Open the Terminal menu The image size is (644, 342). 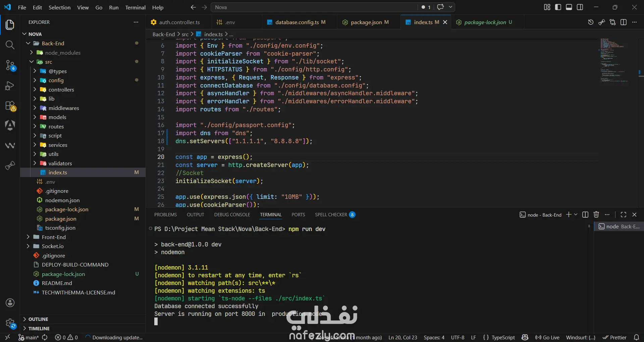click(x=135, y=7)
